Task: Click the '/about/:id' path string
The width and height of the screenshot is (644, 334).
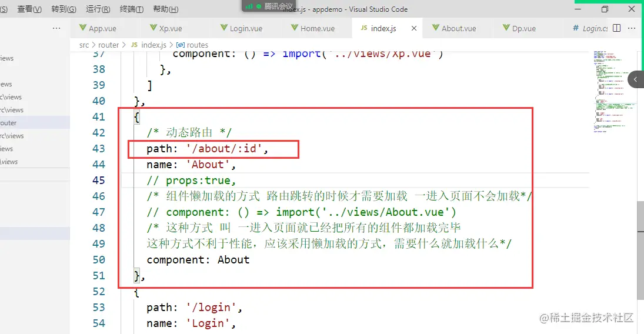Action: 224,148
